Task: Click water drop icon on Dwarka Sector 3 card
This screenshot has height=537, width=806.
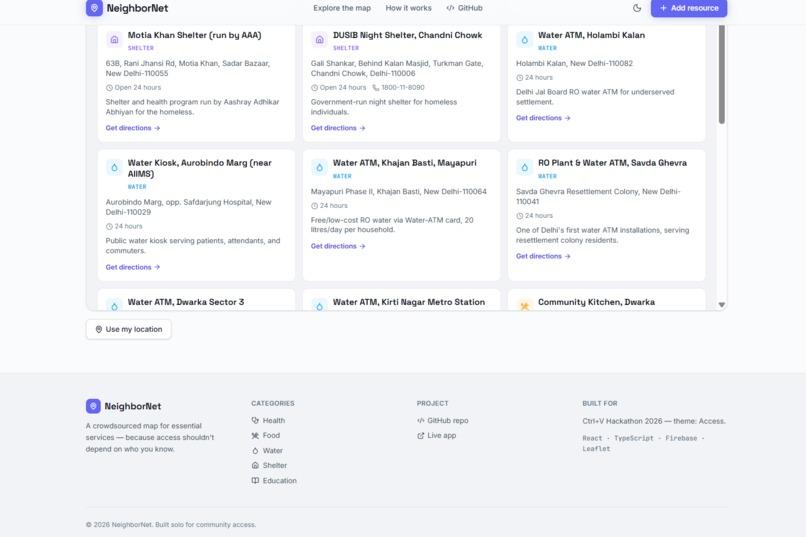Action: pyautogui.click(x=114, y=306)
